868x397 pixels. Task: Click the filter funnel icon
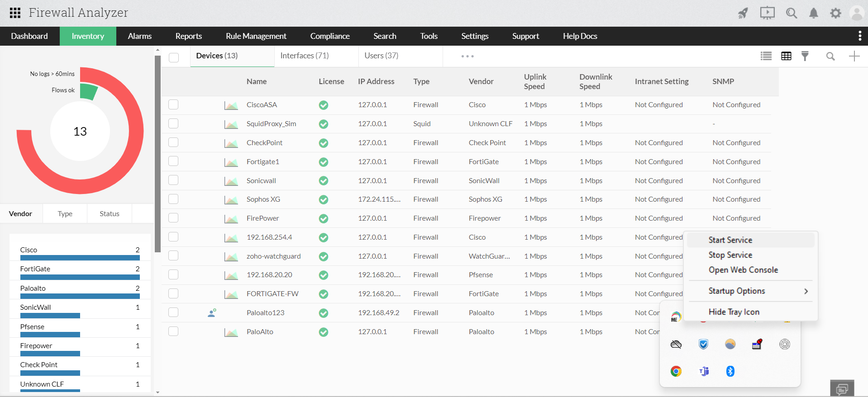click(805, 56)
